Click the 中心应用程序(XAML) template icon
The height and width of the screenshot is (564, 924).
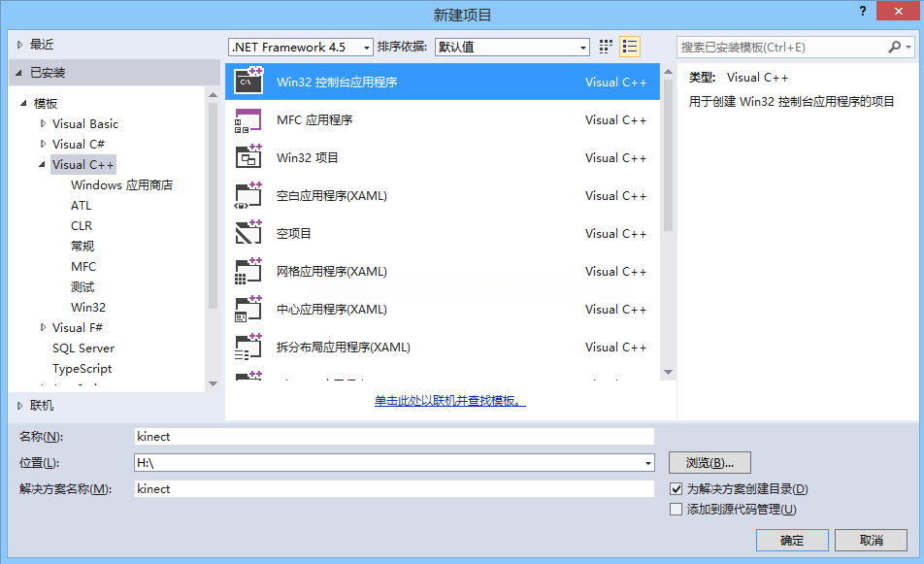pyautogui.click(x=248, y=309)
